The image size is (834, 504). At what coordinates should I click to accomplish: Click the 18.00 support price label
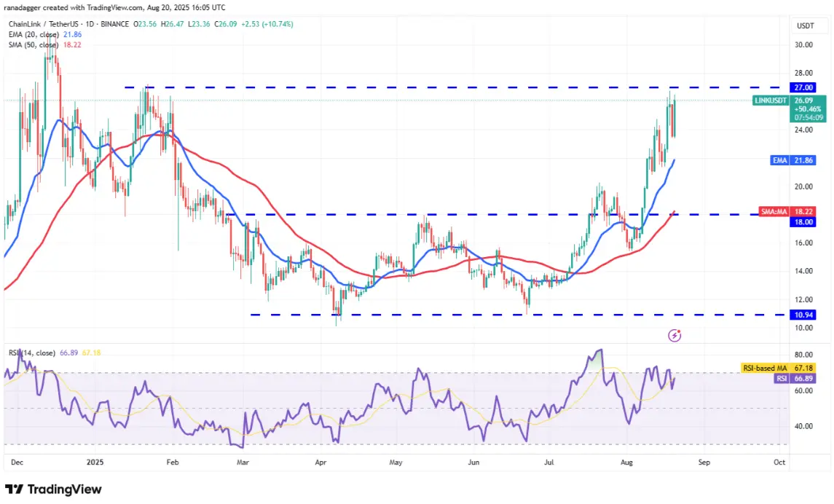(803, 221)
